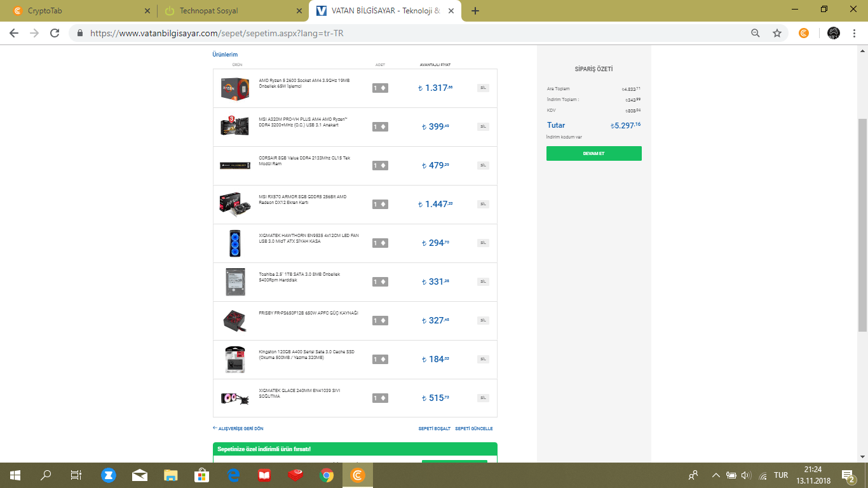Open the Windows Start menu
This screenshot has width=868, height=488.
click(15, 475)
